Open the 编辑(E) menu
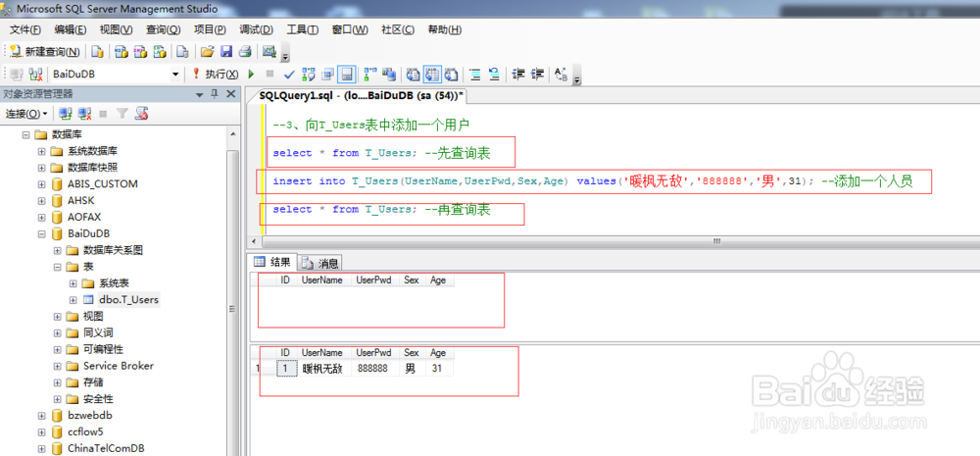This screenshot has height=456, width=980. (x=71, y=30)
